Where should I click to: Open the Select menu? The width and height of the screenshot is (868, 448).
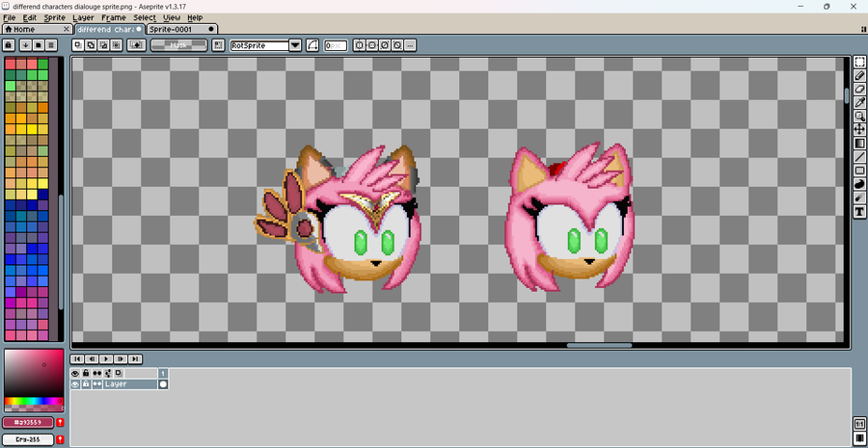[x=145, y=17]
